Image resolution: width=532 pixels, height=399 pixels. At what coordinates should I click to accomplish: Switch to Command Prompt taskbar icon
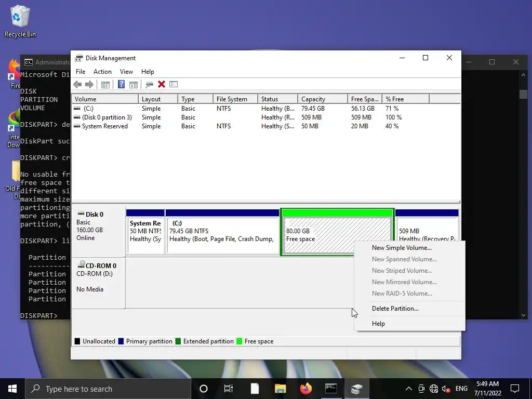click(331, 389)
